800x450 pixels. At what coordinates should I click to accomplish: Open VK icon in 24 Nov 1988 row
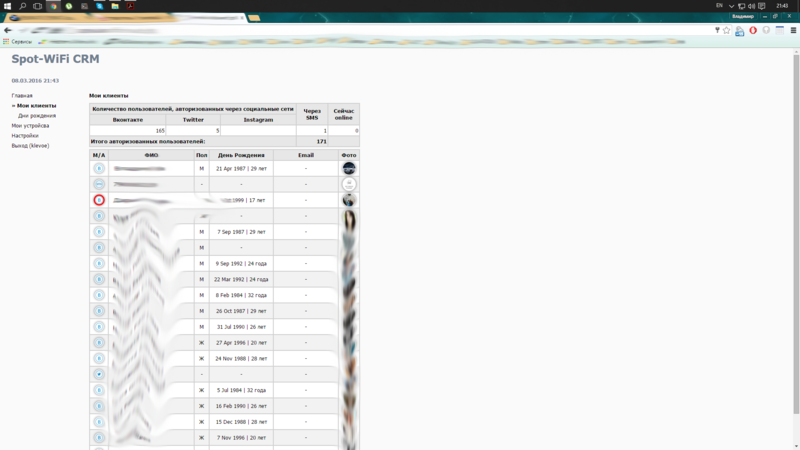pyautogui.click(x=99, y=358)
